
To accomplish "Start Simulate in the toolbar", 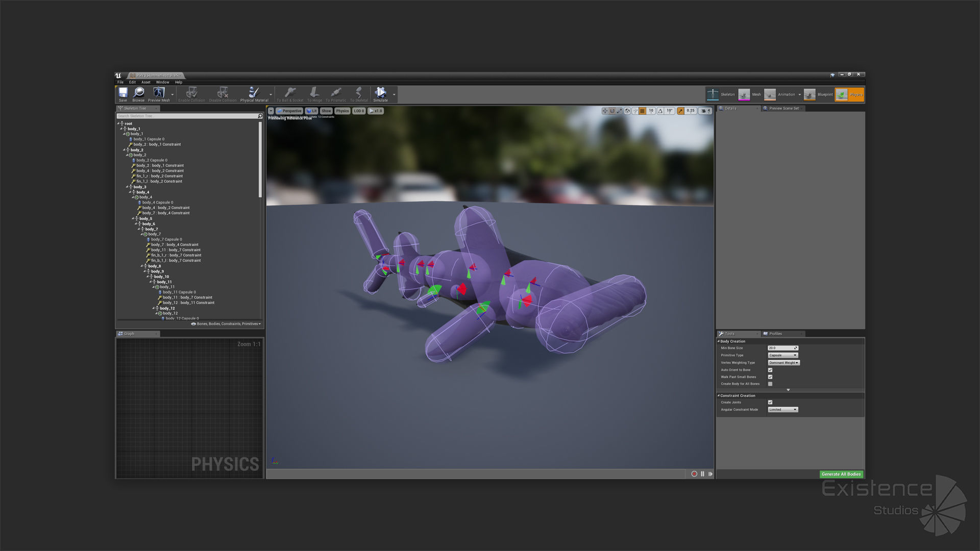I will (x=380, y=93).
